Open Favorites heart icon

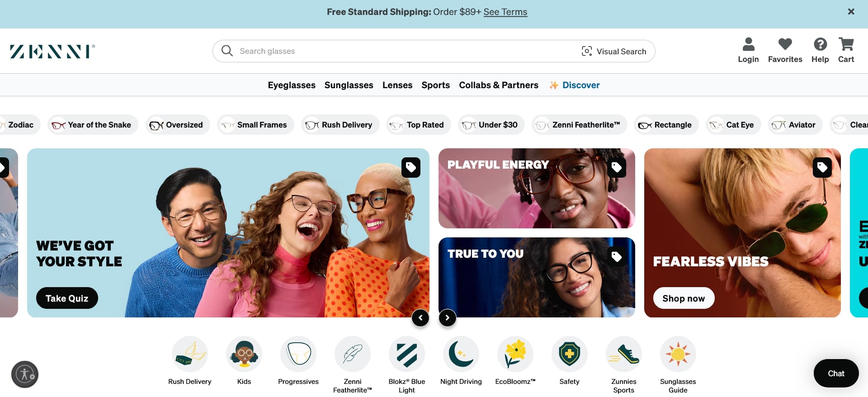coord(785,44)
